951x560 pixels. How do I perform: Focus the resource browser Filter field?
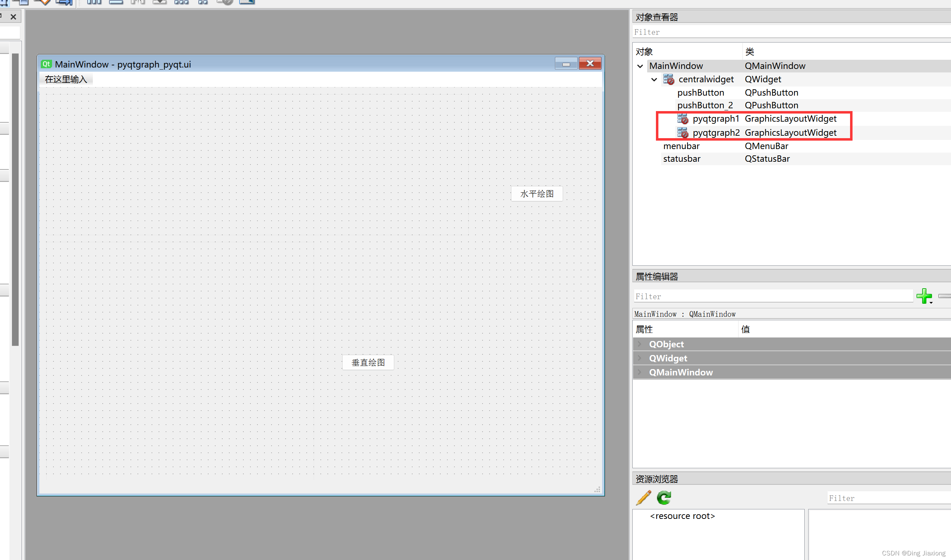pos(889,498)
